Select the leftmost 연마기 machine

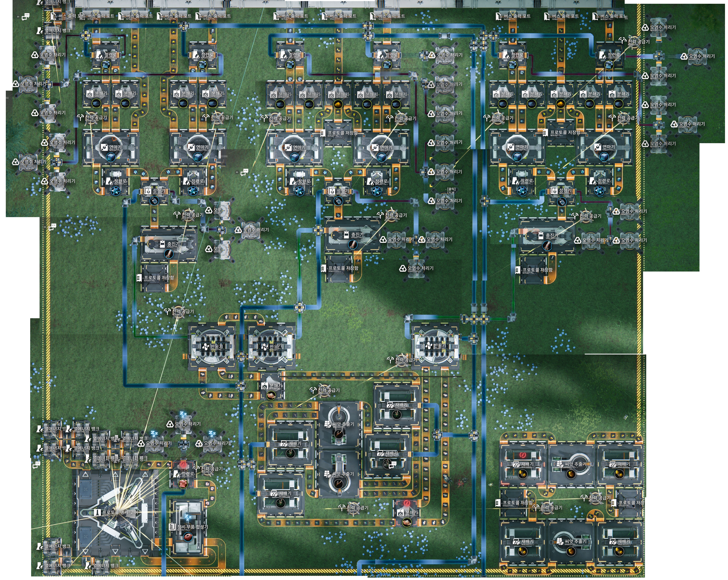[x=111, y=148]
